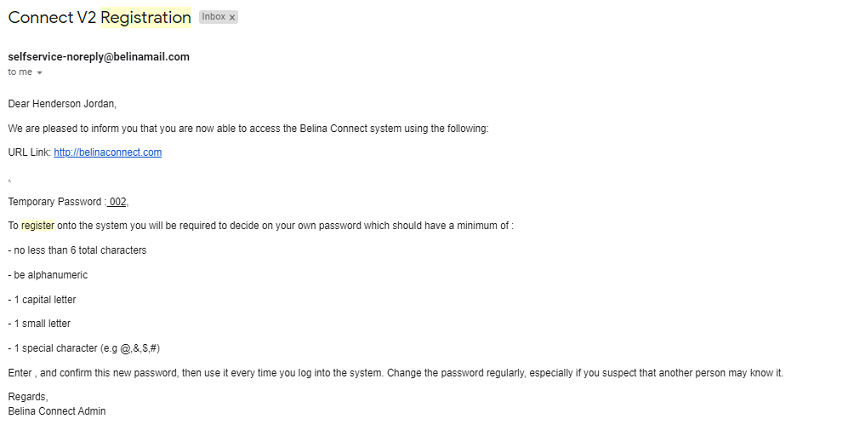Click the greeting 'Dear Henderson Jordan'
The width and height of the screenshot is (854, 442).
point(62,103)
